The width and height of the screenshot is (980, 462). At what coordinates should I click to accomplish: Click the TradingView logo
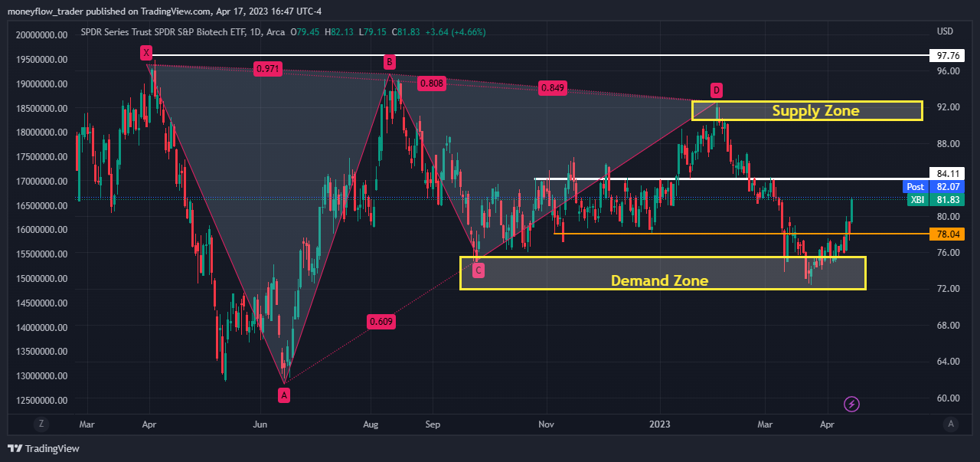pos(44,448)
